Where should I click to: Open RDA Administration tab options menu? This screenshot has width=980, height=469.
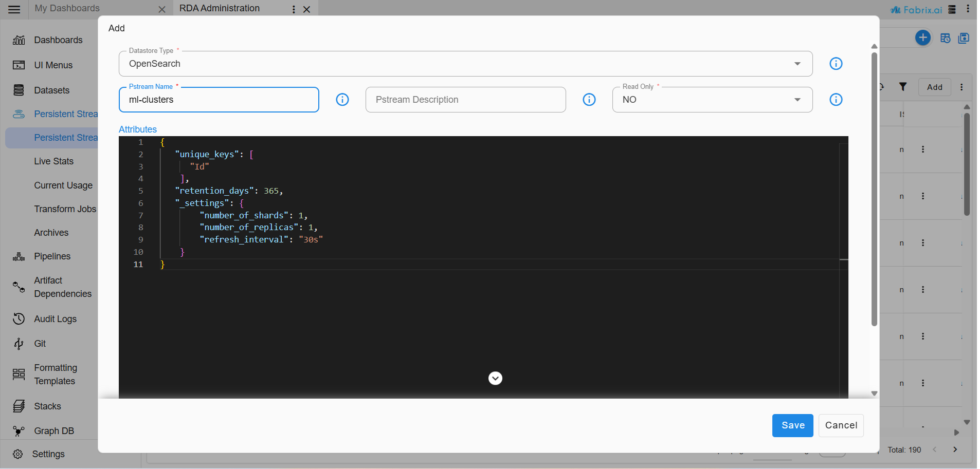[x=294, y=9]
